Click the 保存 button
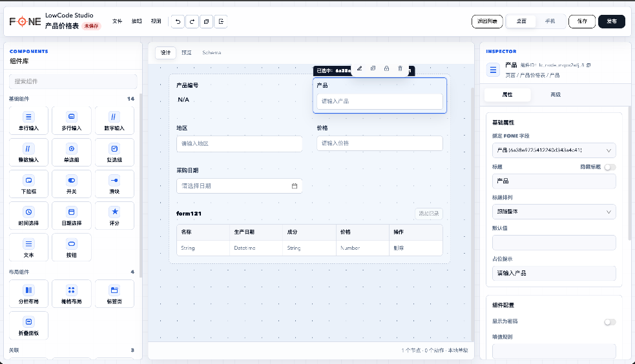The image size is (635, 364). pos(582,21)
